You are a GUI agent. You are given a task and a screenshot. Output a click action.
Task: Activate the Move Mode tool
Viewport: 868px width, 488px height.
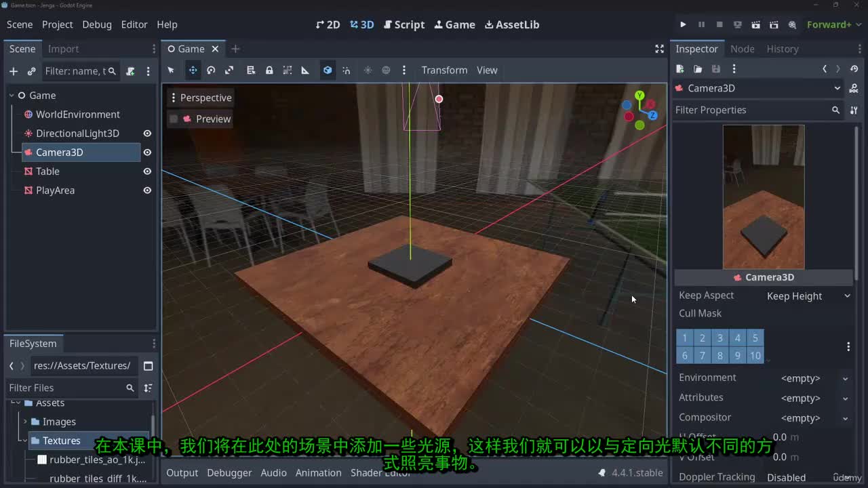click(193, 70)
